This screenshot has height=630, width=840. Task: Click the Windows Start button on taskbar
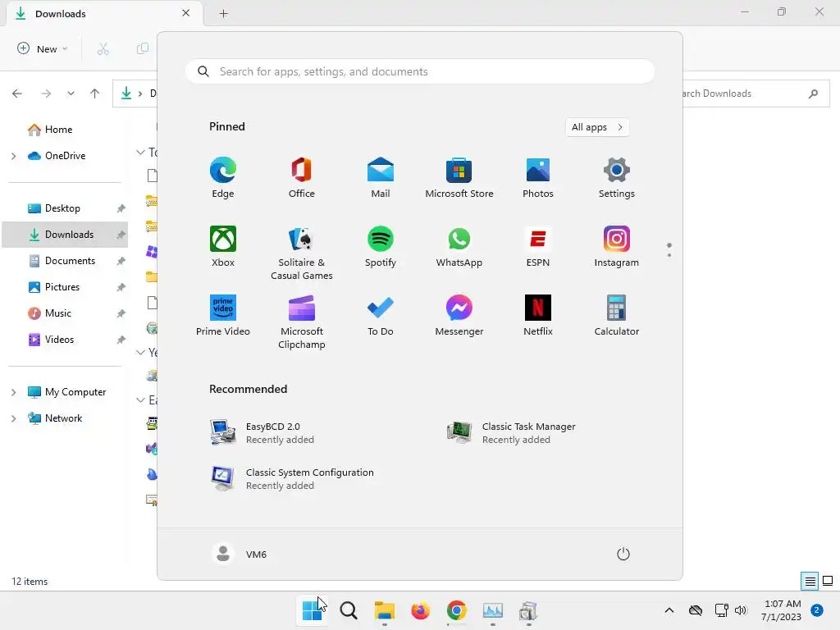click(x=312, y=610)
